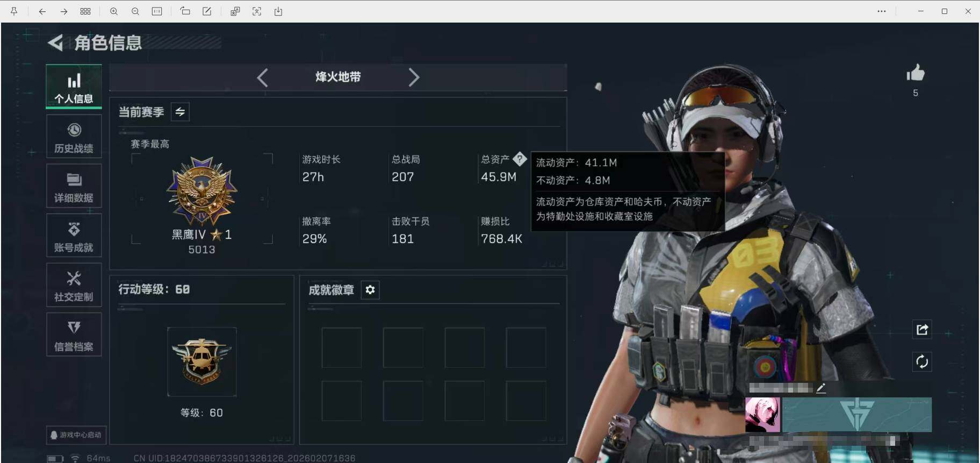Click the like count 5

click(916, 93)
